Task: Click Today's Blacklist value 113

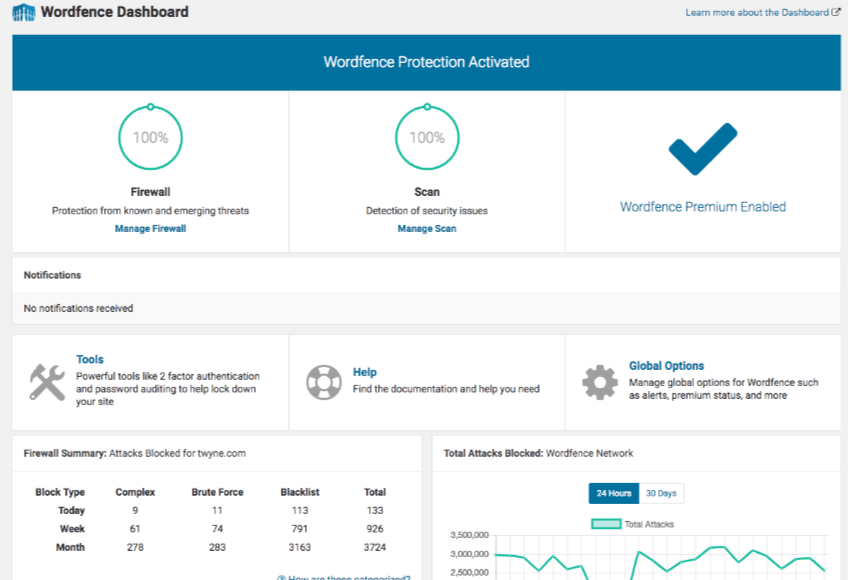Action: click(300, 510)
